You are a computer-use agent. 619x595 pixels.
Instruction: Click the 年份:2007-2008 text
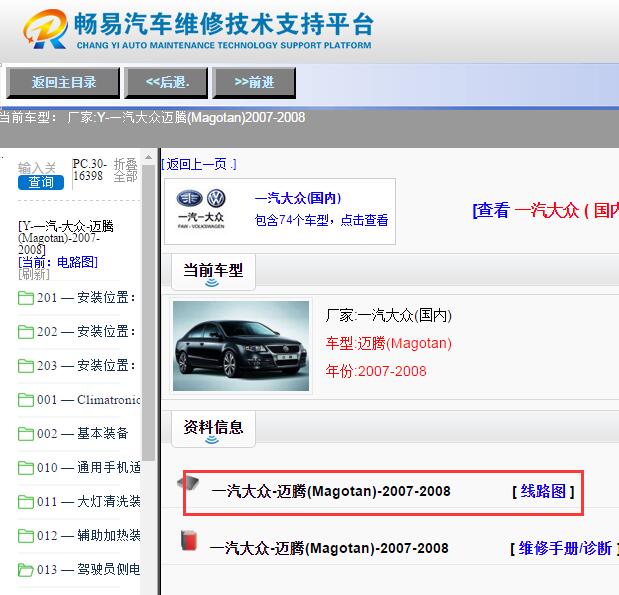376,372
